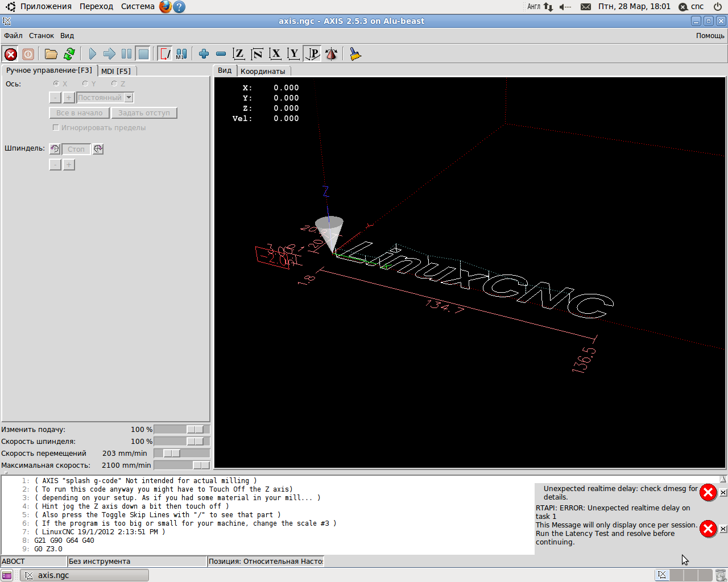Enable the 'Игнорировать пределы' checkbox

(56, 128)
